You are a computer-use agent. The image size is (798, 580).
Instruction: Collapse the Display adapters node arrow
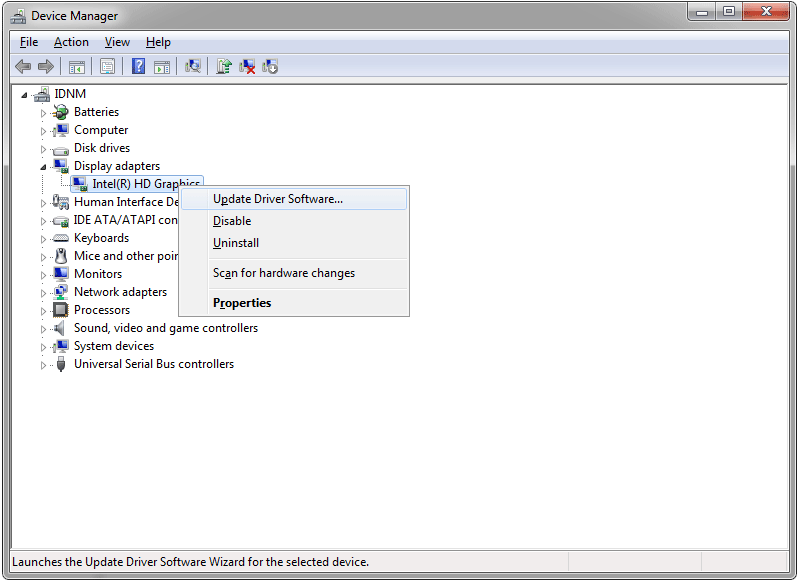pos(43,167)
